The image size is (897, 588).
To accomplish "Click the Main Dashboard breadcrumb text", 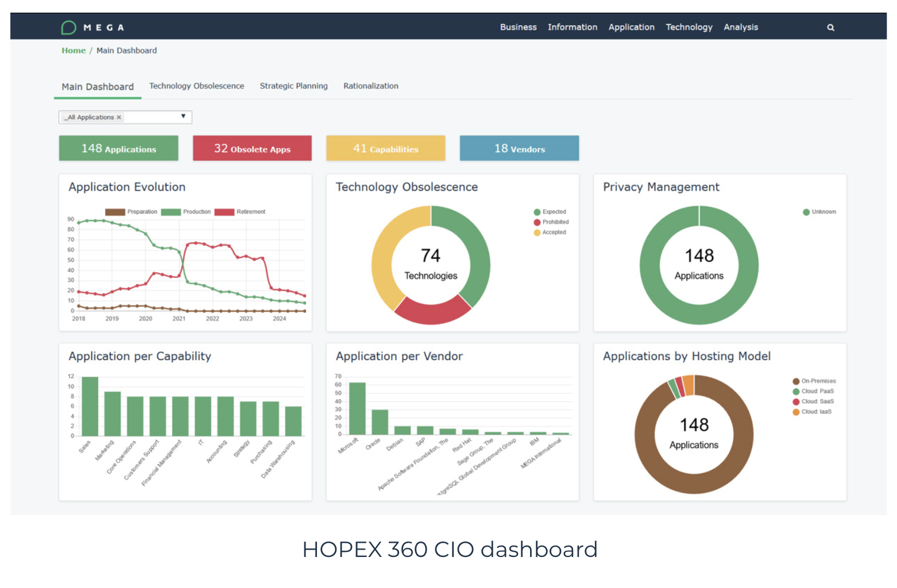I will pos(126,51).
